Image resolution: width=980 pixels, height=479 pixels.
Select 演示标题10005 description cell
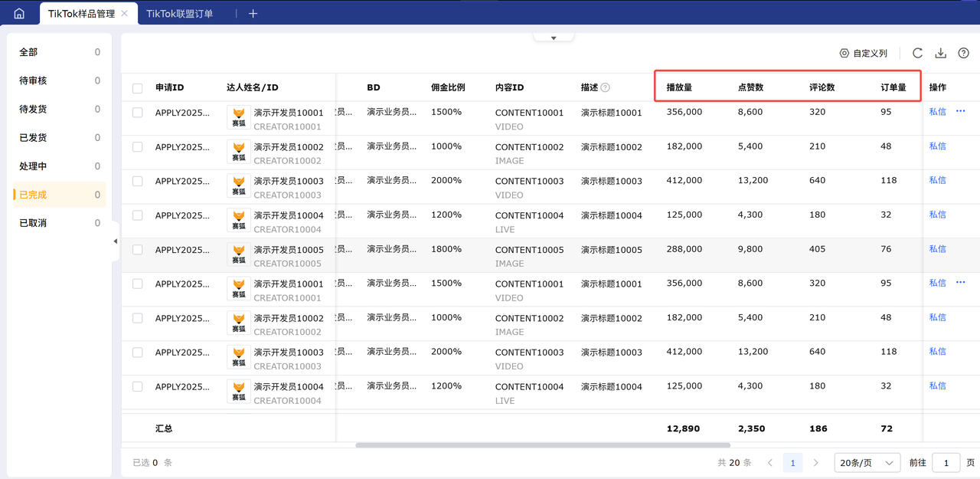point(612,250)
